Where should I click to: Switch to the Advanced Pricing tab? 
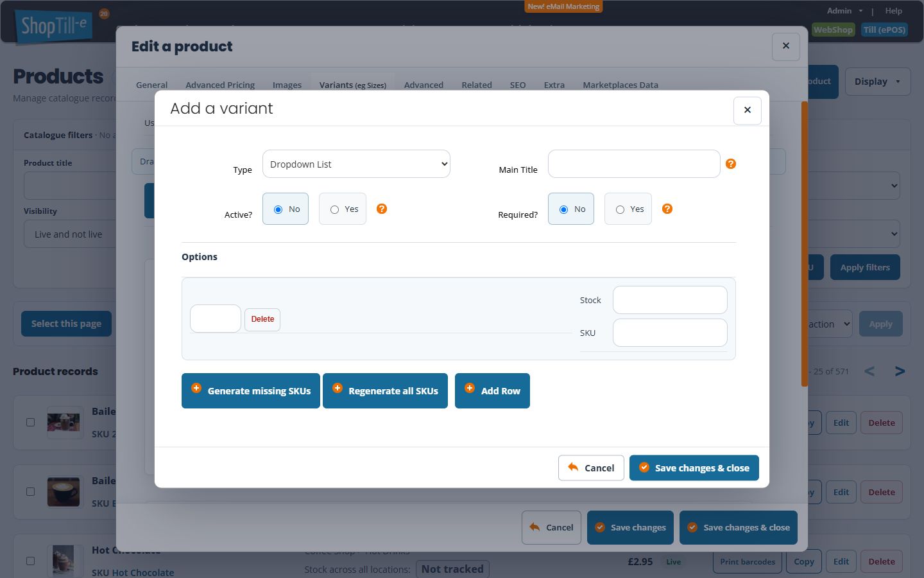220,85
